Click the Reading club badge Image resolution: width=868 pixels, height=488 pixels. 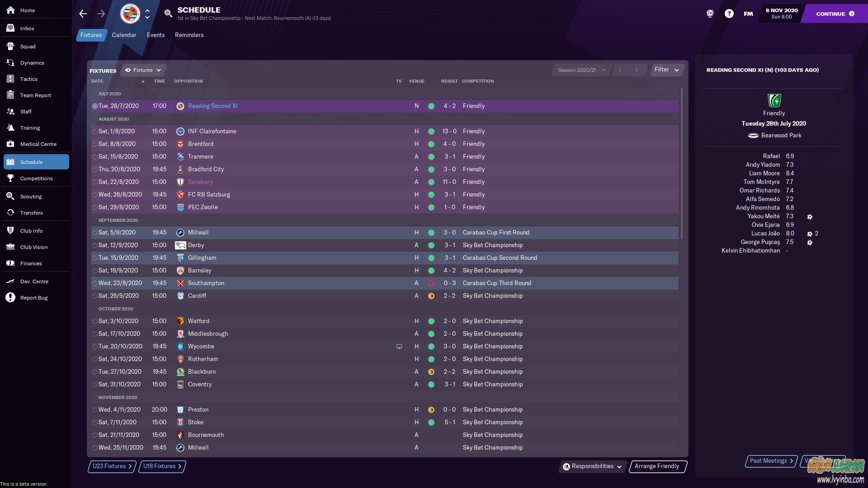pyautogui.click(x=130, y=14)
